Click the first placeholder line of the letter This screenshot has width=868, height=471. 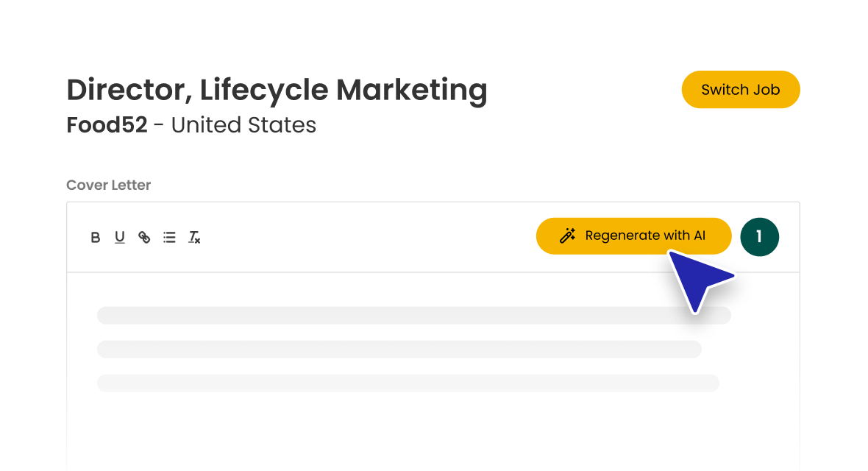(414, 315)
